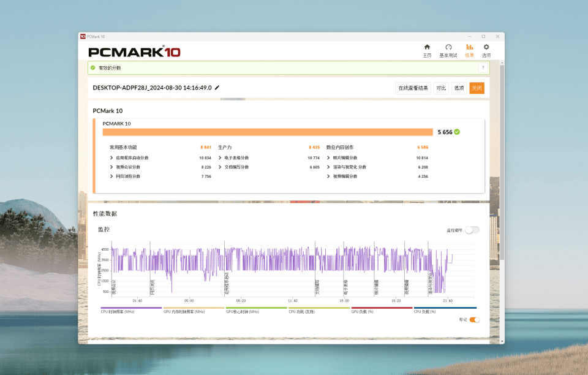Viewport: 588px width, 375px height.
Task: Disable the 标记 markers switch
Action: (x=474, y=320)
